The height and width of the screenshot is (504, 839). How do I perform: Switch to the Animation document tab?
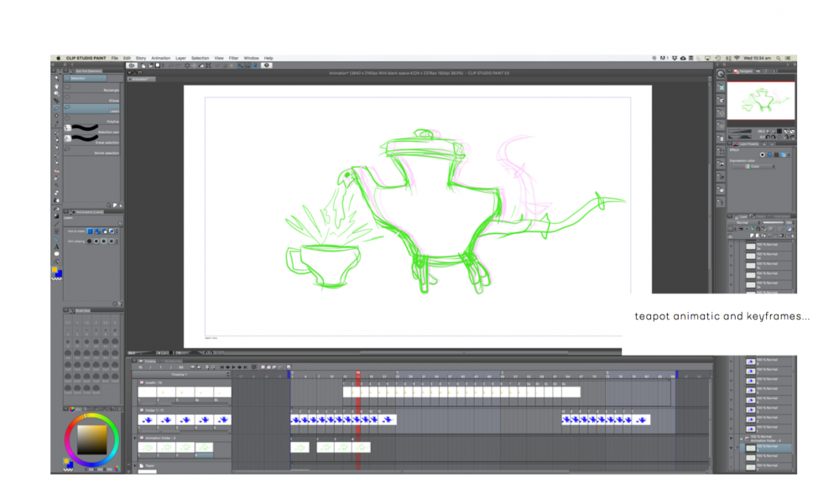pos(140,79)
